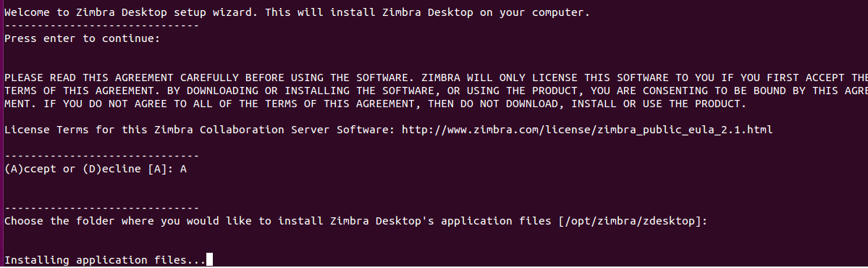Image resolution: width=868 pixels, height=268 pixels.
Task: Click the 'PLEASE READ THIS AGREEMENT CAREFULLY' line
Action: pyautogui.click(x=437, y=78)
